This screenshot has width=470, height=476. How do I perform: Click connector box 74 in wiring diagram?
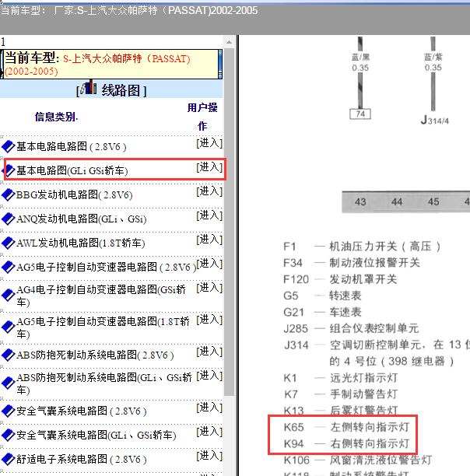pos(360,114)
